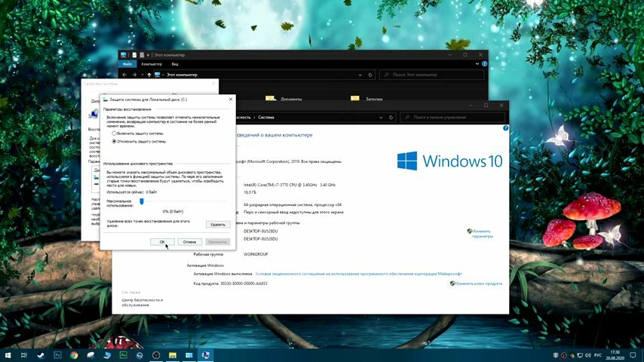Click 'Изменить параметры' link
Screen dimensions: 644x362
[x=480, y=234]
